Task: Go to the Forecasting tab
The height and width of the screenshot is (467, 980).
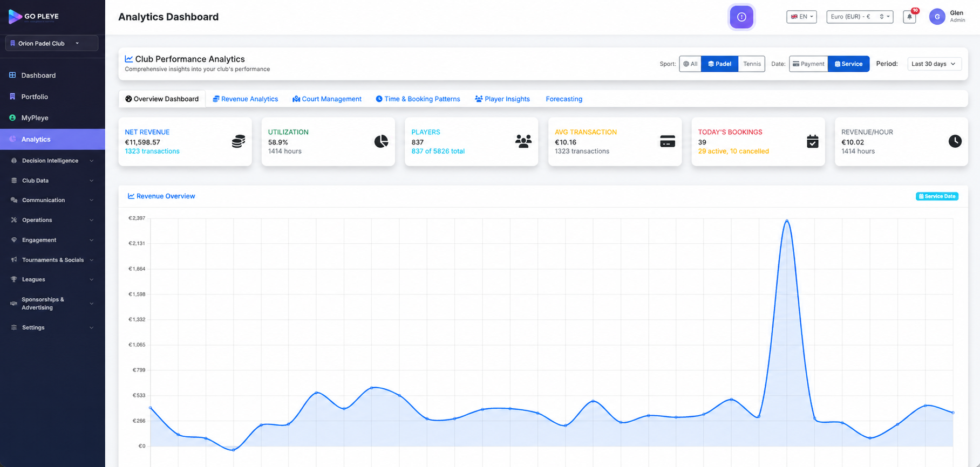Action: click(564, 99)
